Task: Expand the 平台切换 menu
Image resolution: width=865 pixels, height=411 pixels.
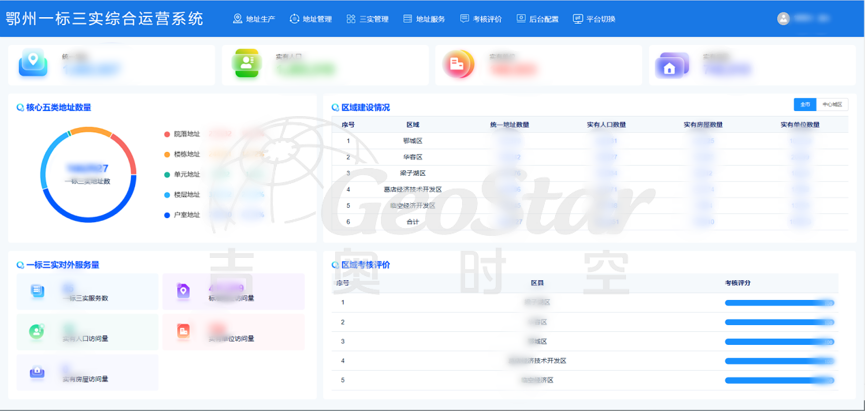Action: (593, 19)
